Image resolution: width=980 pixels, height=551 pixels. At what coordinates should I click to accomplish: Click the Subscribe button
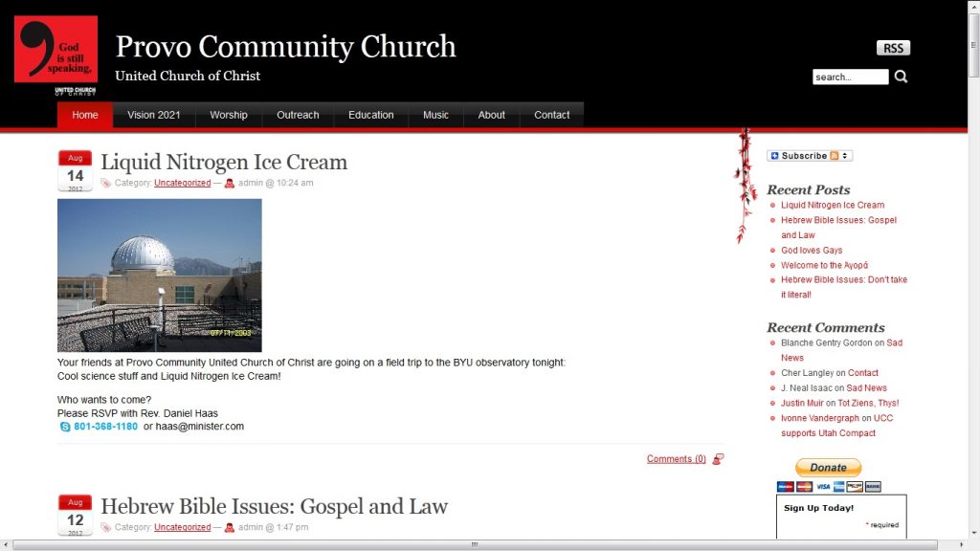pos(810,156)
